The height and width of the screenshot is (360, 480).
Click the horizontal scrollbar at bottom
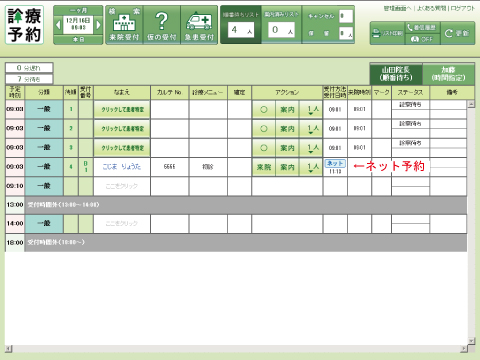click(x=237, y=349)
